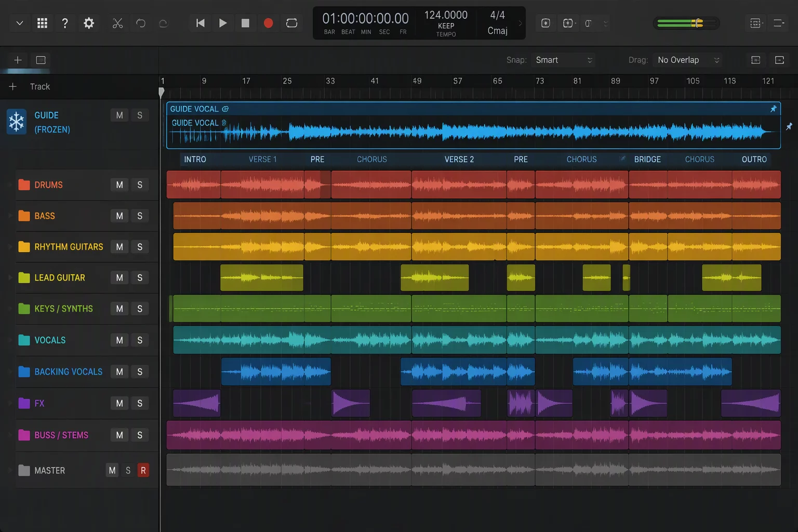
Task: Click the undo arrow icon
Action: click(141, 23)
